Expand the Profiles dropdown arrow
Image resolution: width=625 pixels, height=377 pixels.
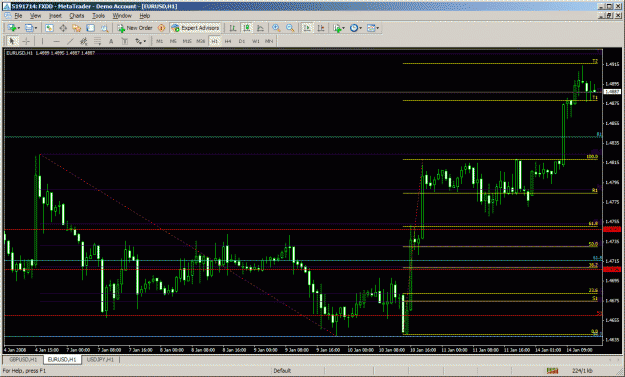click(x=36, y=28)
